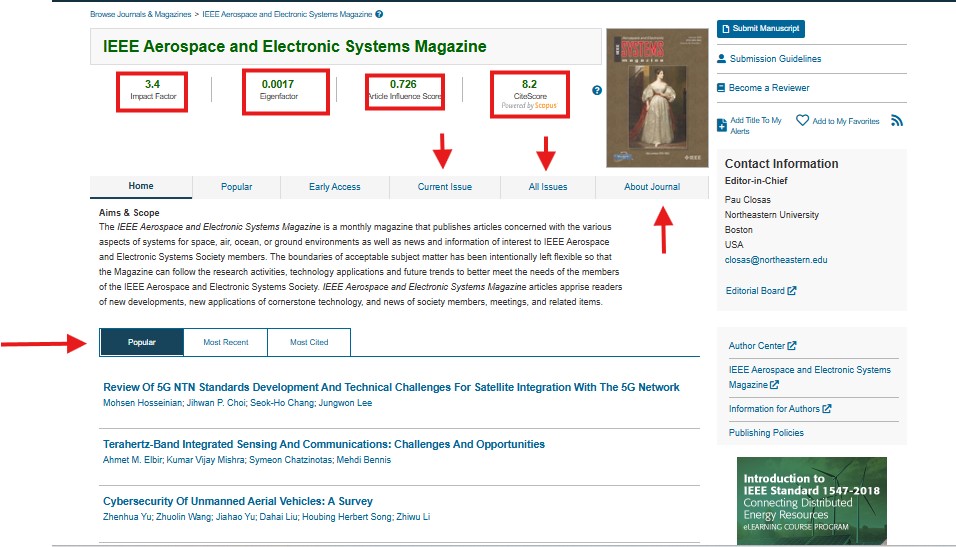
Task: Click author Mohsen Hosseinian
Action: click(142, 403)
